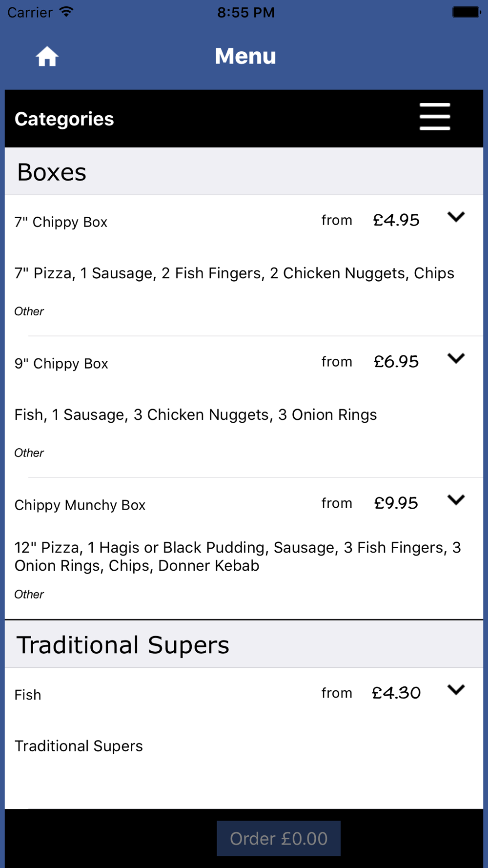Tap the Categories bar label
The image size is (488, 868).
point(64,119)
